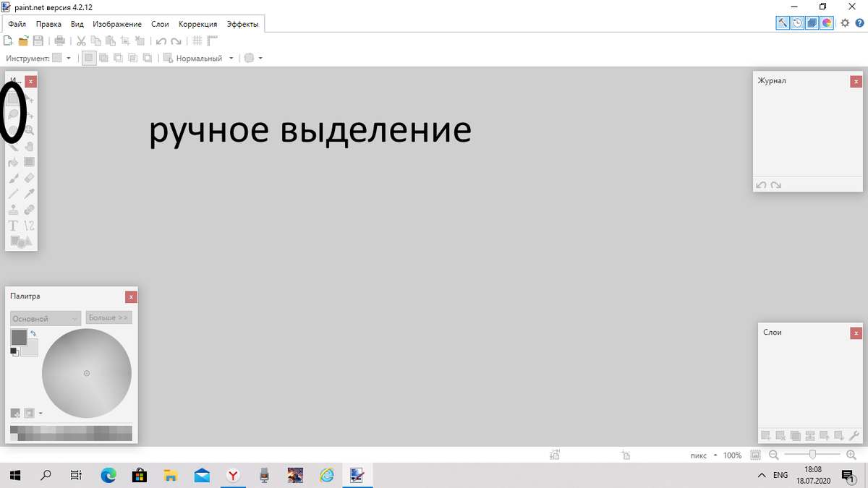
Task: Open the Нормальный blend mode dropdown
Action: (231, 58)
